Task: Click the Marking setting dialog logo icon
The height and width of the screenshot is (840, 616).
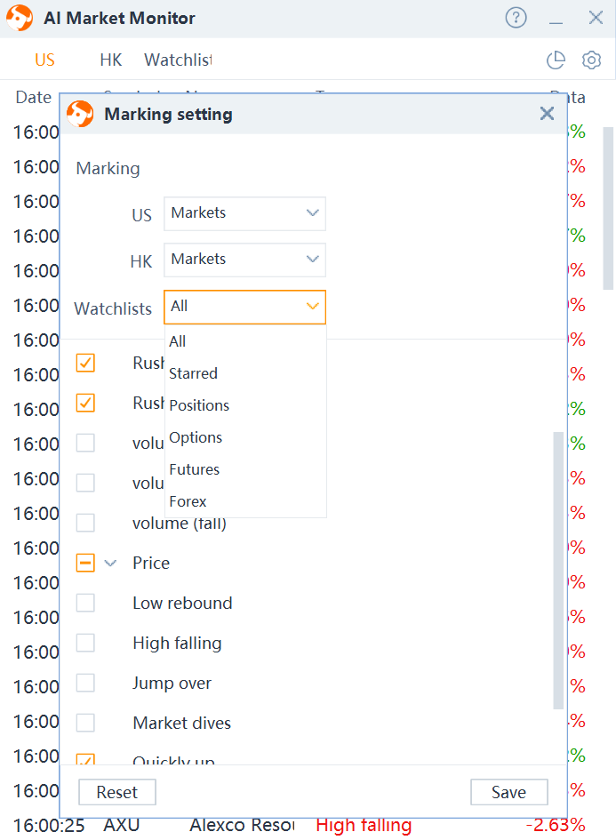Action: [x=80, y=114]
